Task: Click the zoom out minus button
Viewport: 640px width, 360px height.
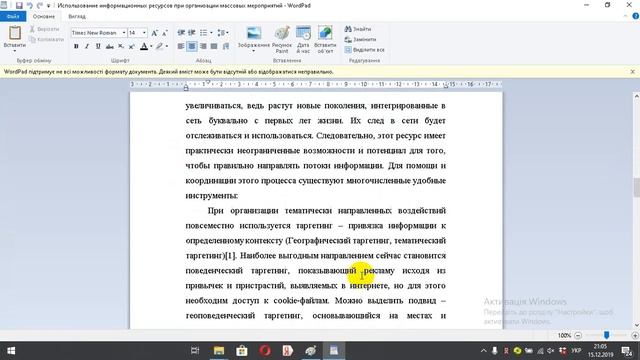Action: 578,336
